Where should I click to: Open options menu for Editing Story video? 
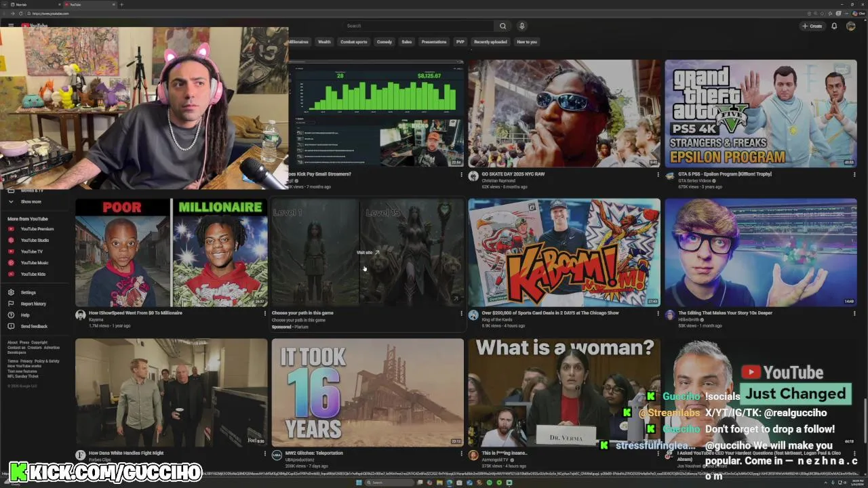854,313
